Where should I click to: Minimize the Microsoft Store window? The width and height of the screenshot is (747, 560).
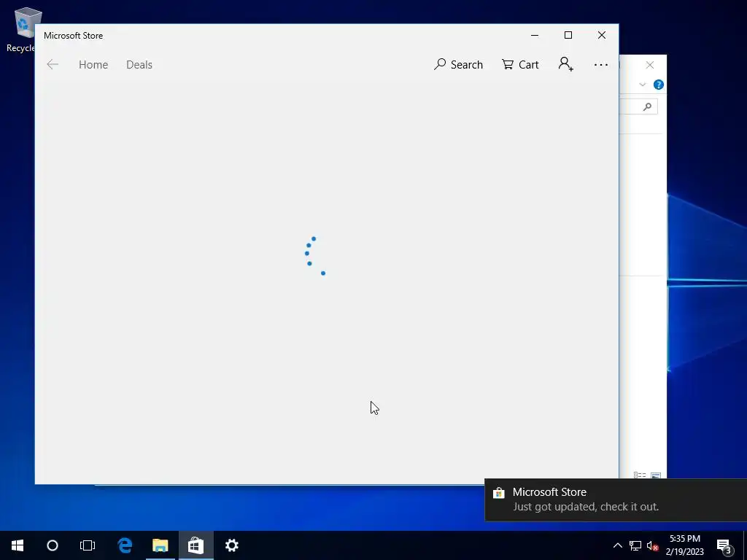click(x=535, y=35)
